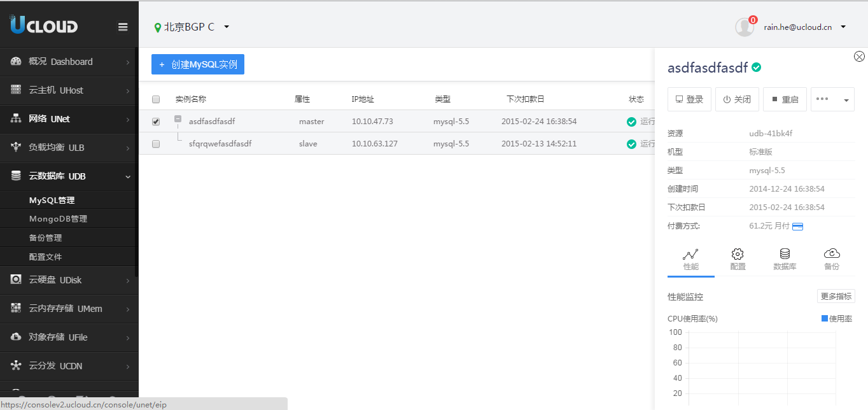The width and height of the screenshot is (868, 410).
Task: Click the 登录 button
Action: click(689, 99)
